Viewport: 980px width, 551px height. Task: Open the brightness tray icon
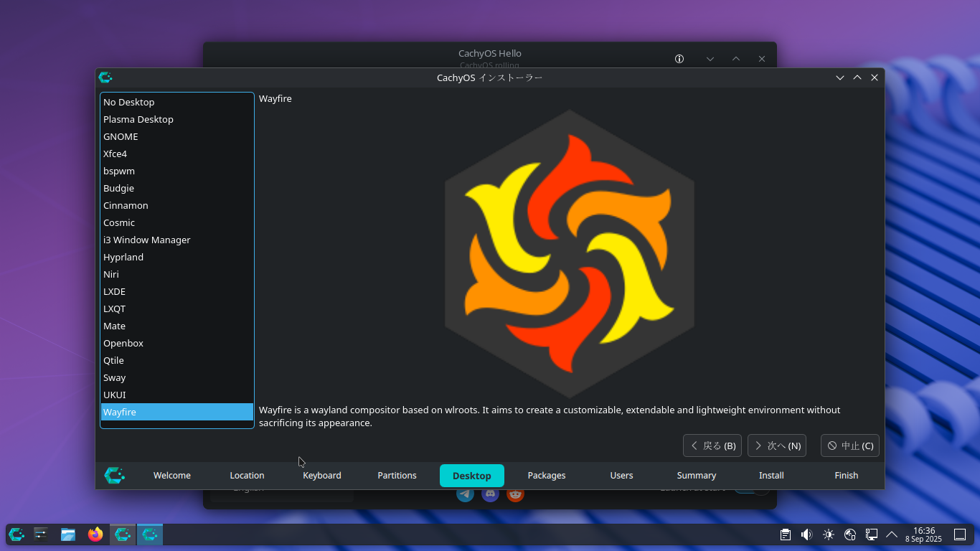pyautogui.click(x=829, y=534)
